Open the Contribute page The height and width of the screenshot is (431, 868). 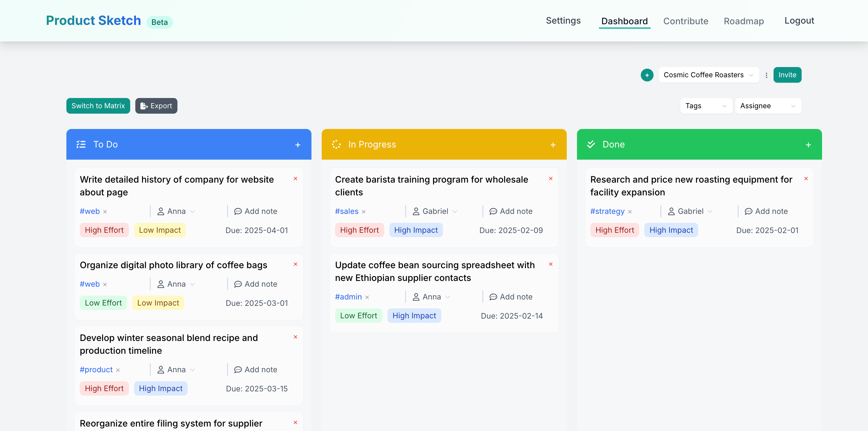(686, 21)
